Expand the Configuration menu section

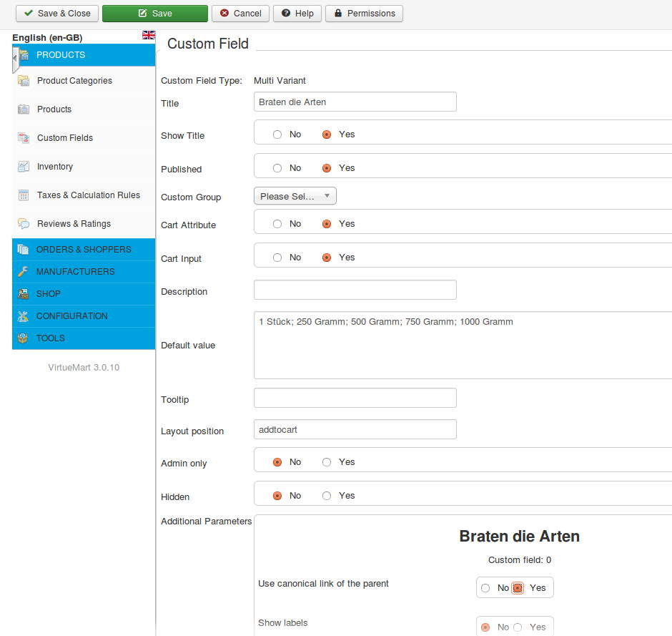72,316
